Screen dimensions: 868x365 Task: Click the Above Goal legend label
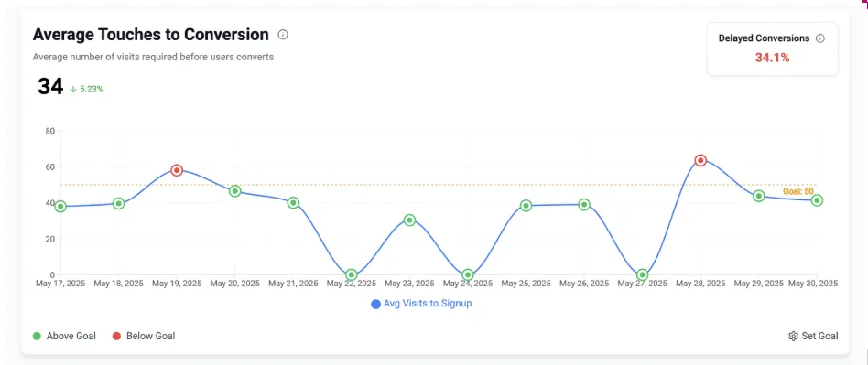click(71, 337)
